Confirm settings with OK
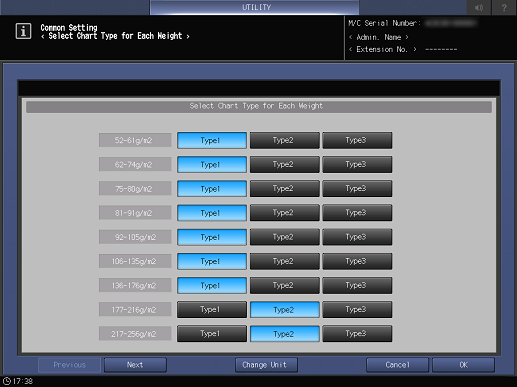Viewport: 517px width, 387px height. (x=463, y=365)
